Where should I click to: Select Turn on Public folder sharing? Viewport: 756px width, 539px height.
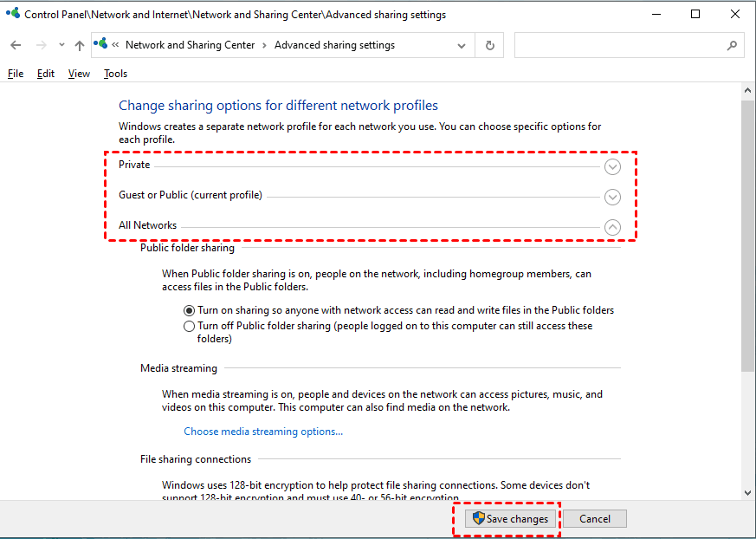pyautogui.click(x=190, y=310)
